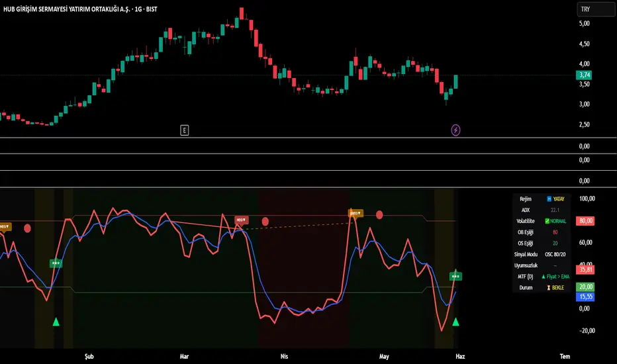Open the TRY currency selector
This screenshot has height=364, width=617.
tap(595, 9)
